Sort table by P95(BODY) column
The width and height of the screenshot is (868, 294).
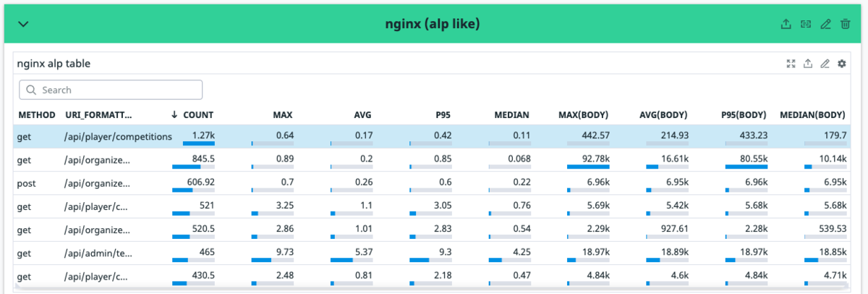coord(744,114)
